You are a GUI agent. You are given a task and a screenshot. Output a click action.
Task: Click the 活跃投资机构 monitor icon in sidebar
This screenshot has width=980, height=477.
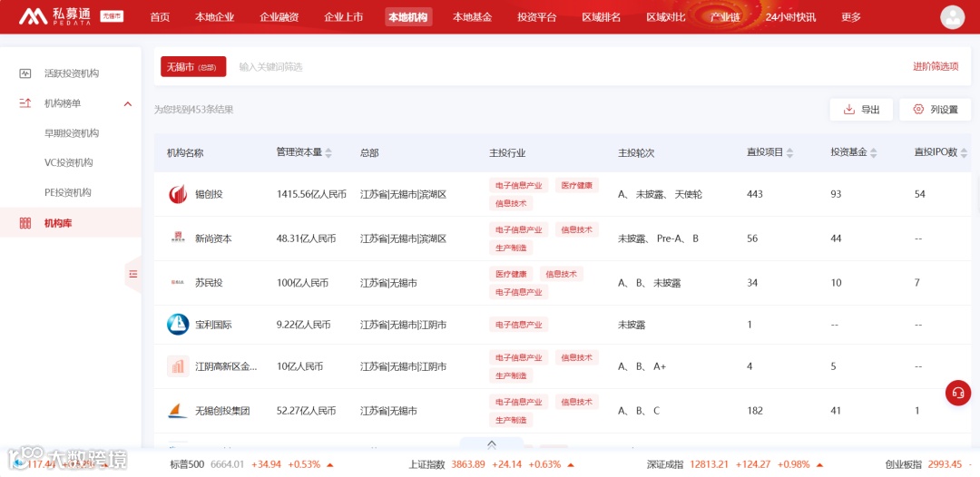coord(25,73)
